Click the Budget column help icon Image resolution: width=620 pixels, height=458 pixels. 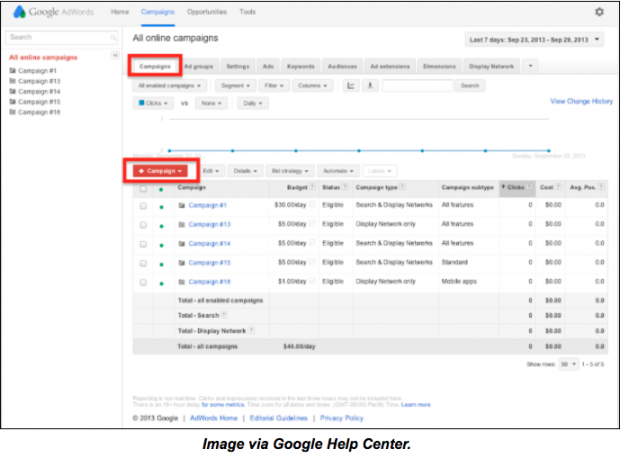[x=312, y=187]
